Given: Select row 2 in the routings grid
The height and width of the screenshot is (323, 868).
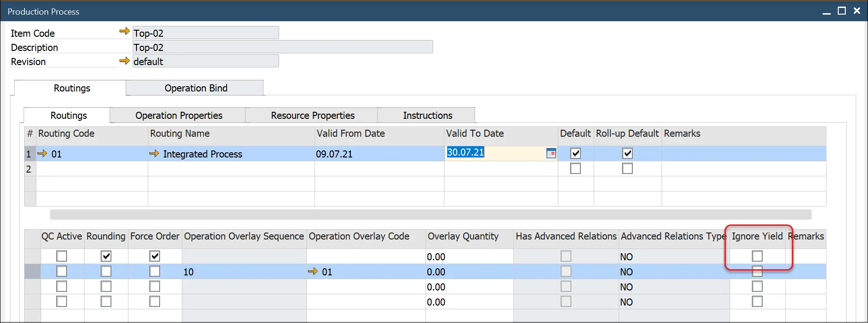Looking at the screenshot, I should click(x=29, y=169).
